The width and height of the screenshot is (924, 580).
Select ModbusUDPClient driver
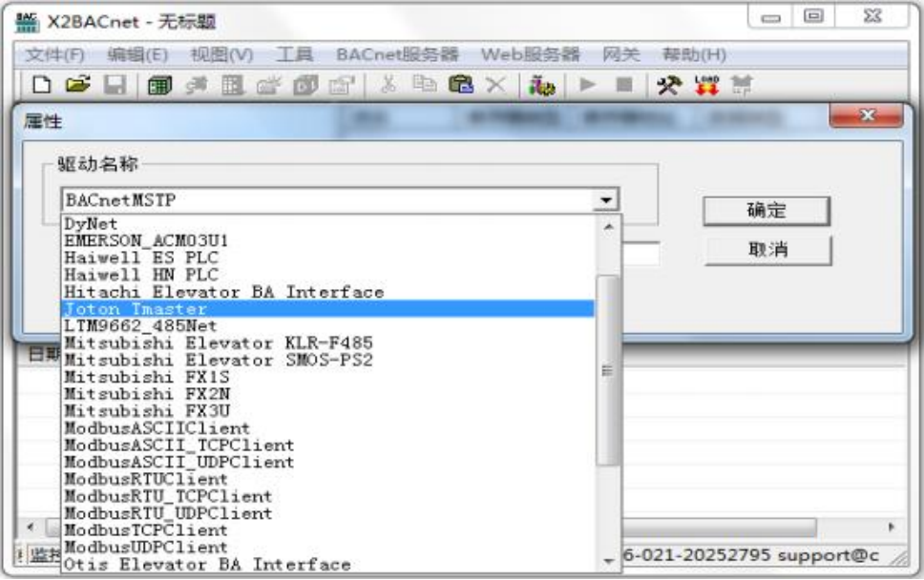click(x=327, y=548)
